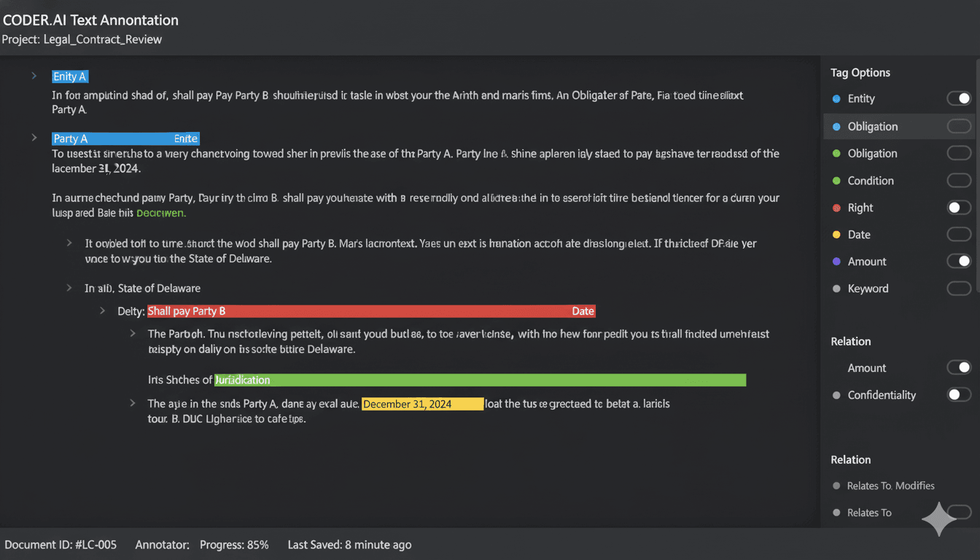This screenshot has height=560, width=980.
Task: Collapse the Entity A section chevron
Action: pos(34,76)
